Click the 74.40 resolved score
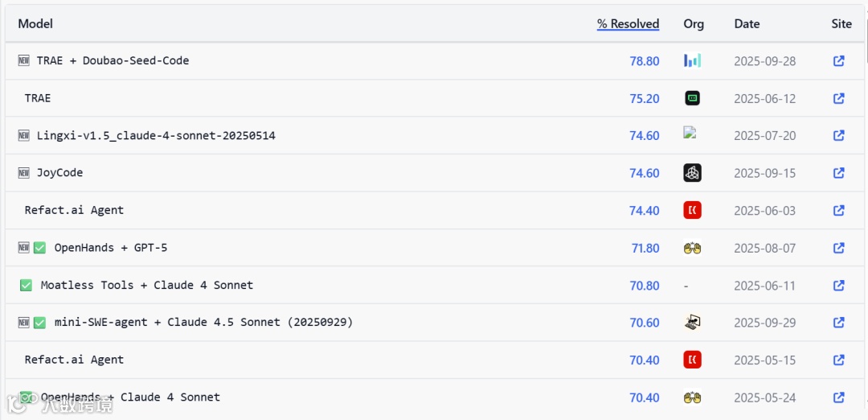Image resolution: width=868 pixels, height=420 pixels. (645, 211)
